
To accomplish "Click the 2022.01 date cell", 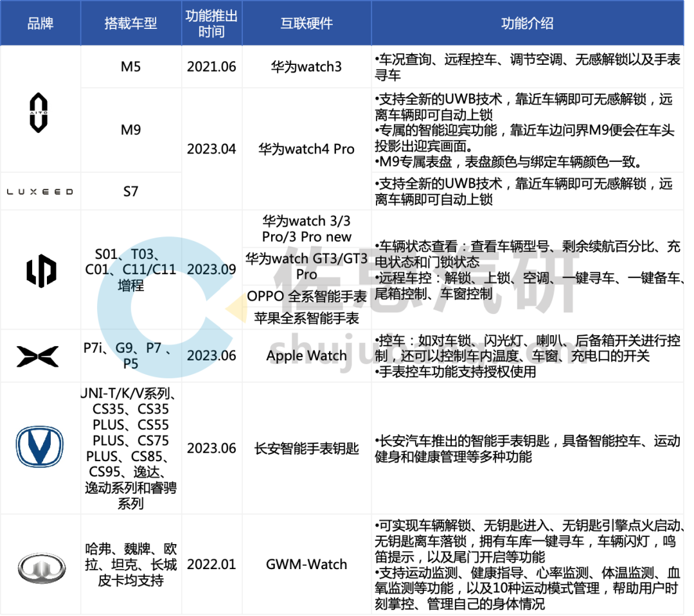I will coord(211,565).
